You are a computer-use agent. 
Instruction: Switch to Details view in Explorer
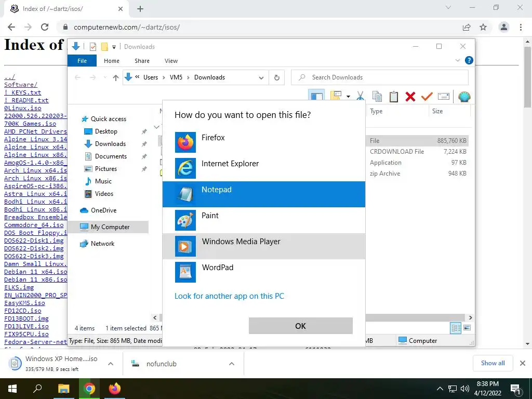456,328
